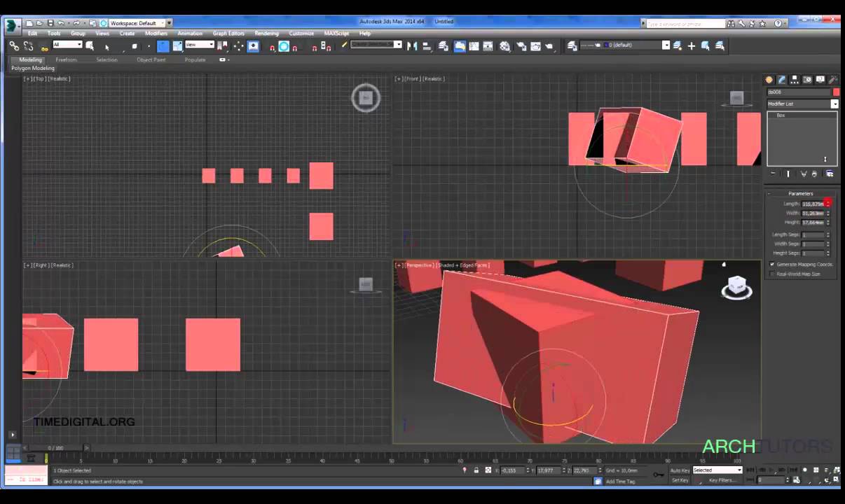This screenshot has width=845, height=504.
Task: Click the Set Key button
Action: (680, 480)
